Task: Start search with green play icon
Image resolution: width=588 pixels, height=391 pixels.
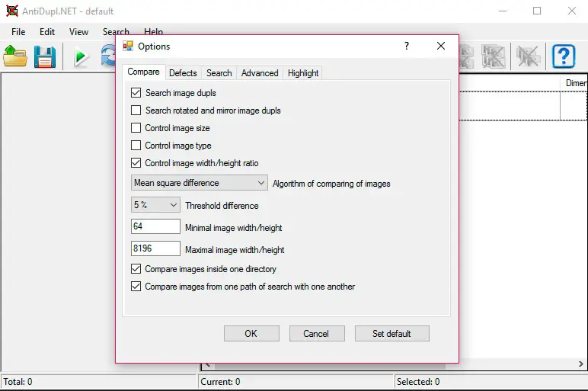Action: click(80, 57)
